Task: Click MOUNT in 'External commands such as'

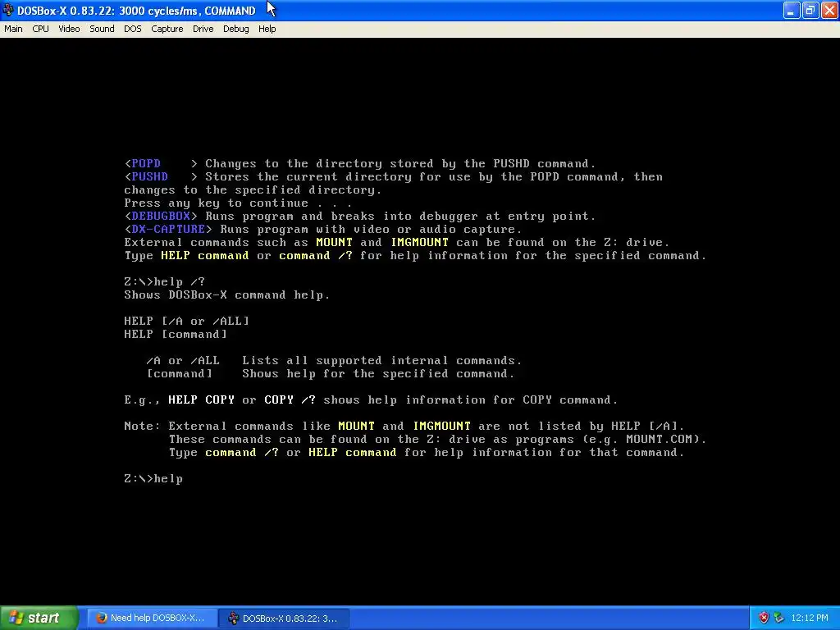Action: tap(335, 243)
